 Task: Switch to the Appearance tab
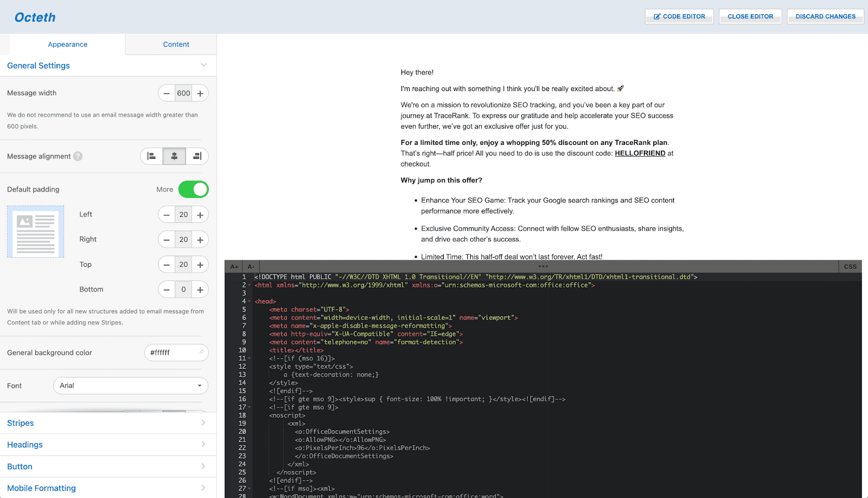click(x=67, y=44)
